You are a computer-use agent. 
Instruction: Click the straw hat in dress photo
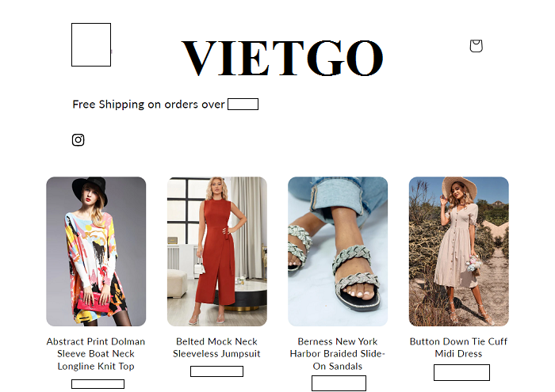click(459, 188)
